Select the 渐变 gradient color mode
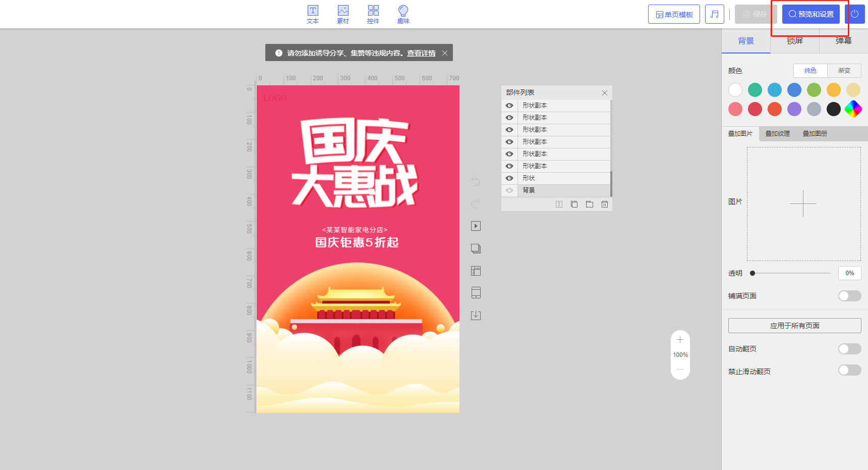The height and width of the screenshot is (470, 868). coord(844,71)
